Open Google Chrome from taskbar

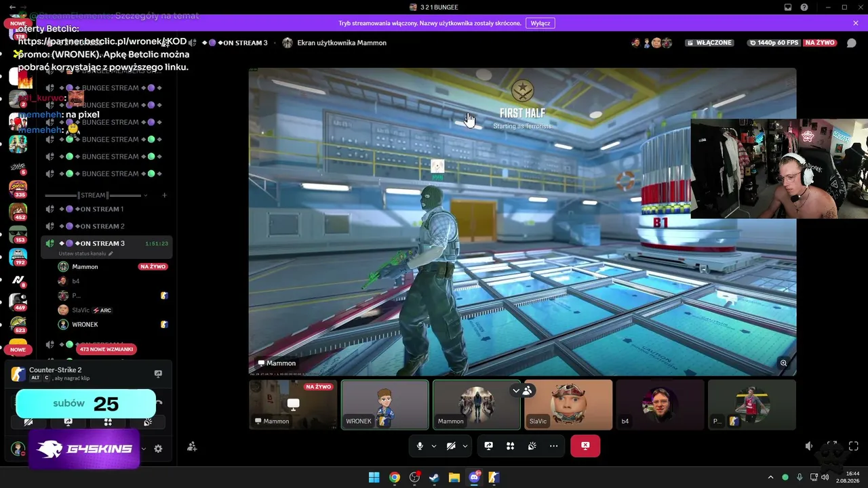[x=395, y=477]
